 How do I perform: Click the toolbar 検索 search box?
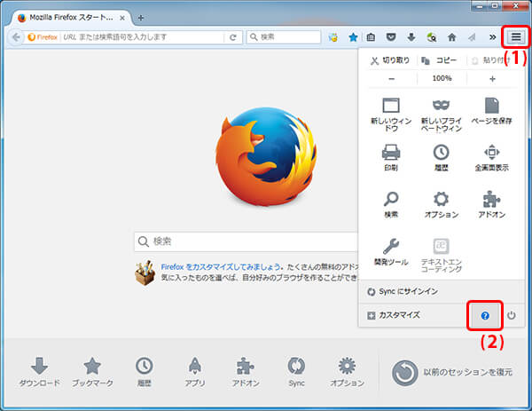pos(284,37)
